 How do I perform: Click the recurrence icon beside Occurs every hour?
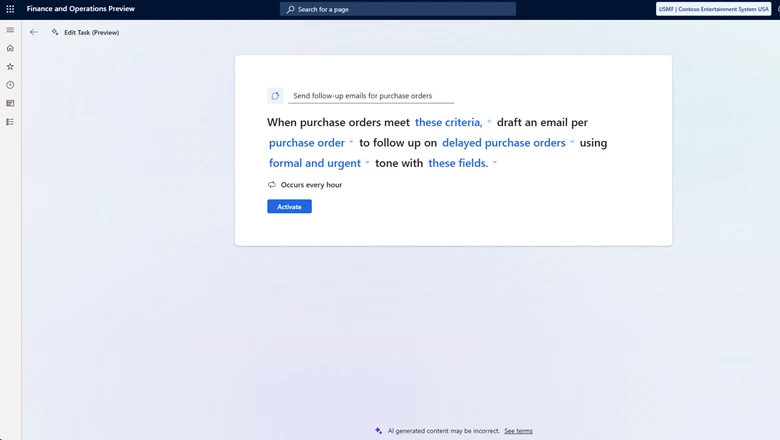pyautogui.click(x=272, y=185)
